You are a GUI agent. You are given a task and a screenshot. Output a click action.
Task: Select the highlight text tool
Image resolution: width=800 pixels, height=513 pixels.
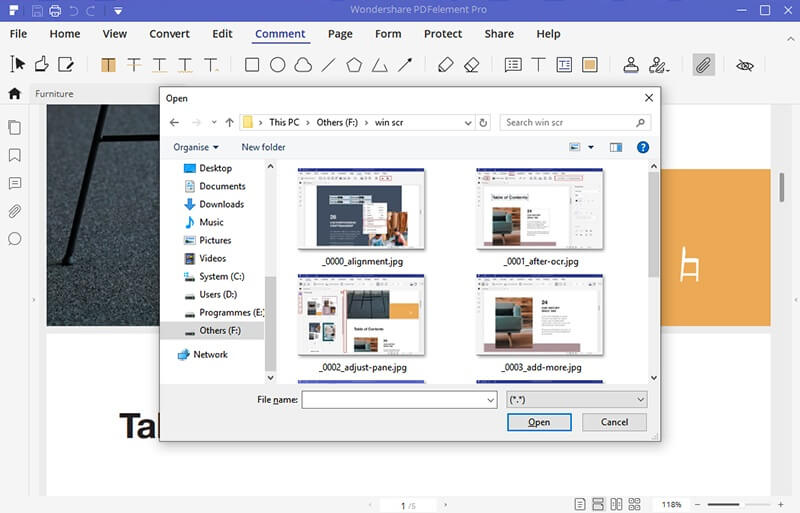(x=108, y=65)
